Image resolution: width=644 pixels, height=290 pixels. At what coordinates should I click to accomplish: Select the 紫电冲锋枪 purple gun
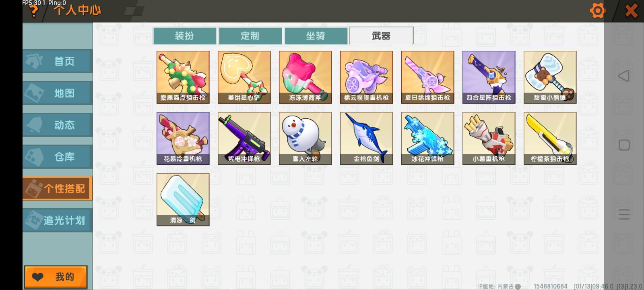click(244, 138)
